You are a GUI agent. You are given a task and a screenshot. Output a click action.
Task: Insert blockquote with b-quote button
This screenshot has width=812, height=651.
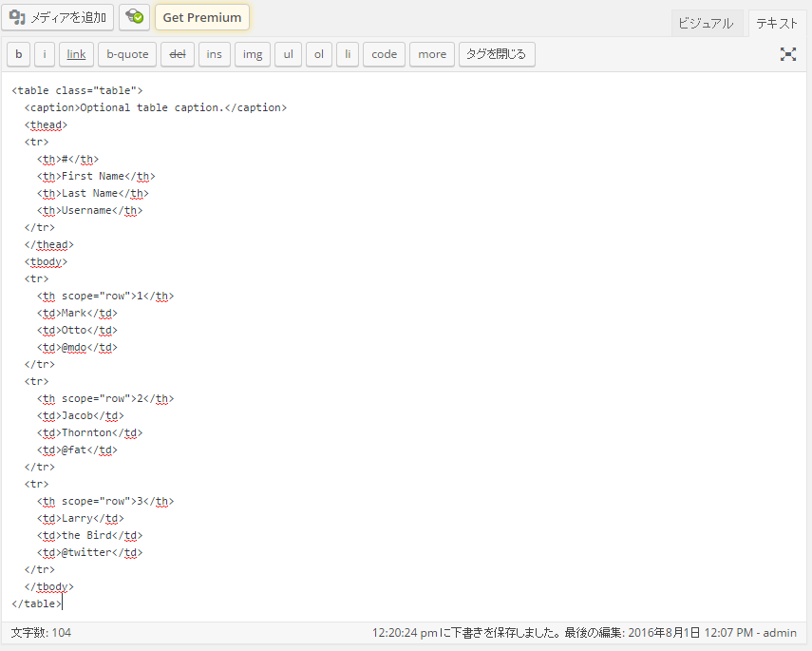point(127,54)
